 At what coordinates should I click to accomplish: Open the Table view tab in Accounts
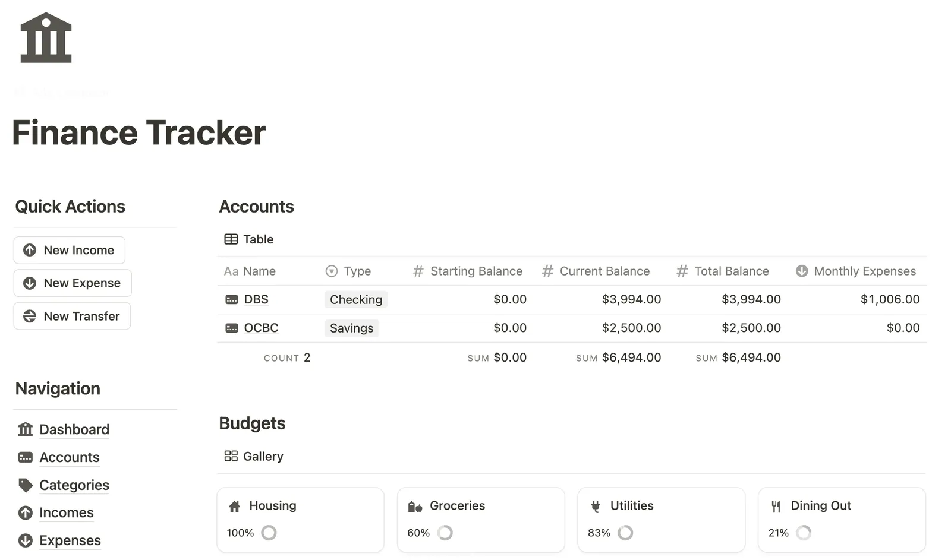click(249, 239)
